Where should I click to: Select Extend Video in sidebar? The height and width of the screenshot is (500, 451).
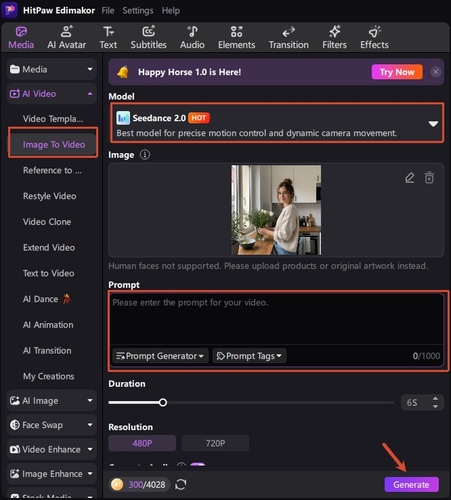pos(49,248)
